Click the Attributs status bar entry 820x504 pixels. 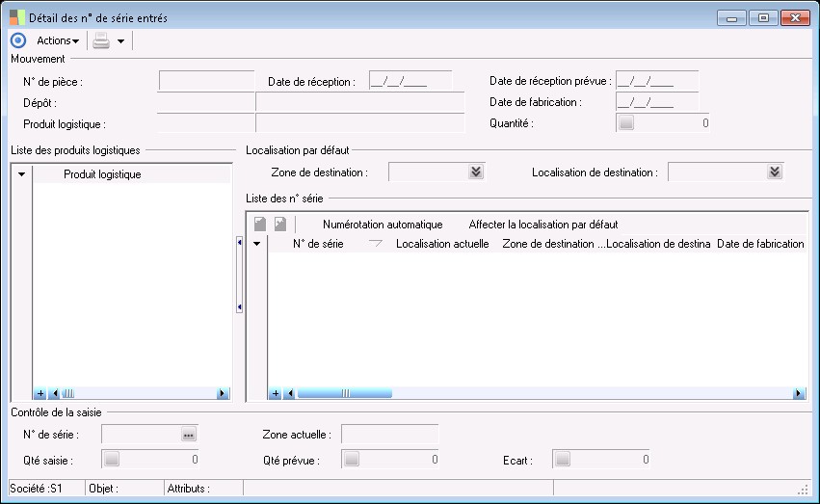(x=188, y=489)
